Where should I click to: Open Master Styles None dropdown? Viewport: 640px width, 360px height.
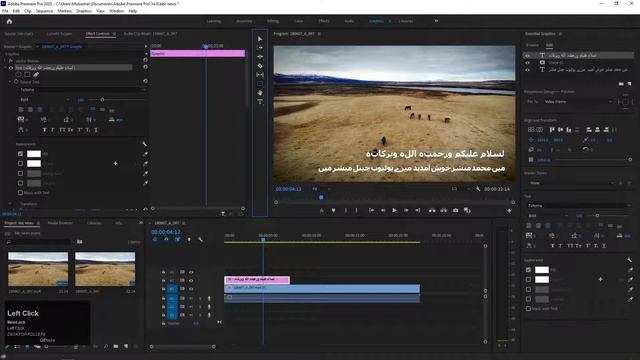tap(571, 183)
